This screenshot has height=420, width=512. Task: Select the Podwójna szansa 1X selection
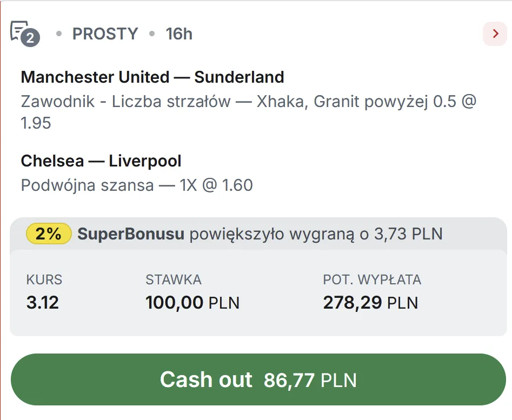pyautogui.click(x=137, y=185)
